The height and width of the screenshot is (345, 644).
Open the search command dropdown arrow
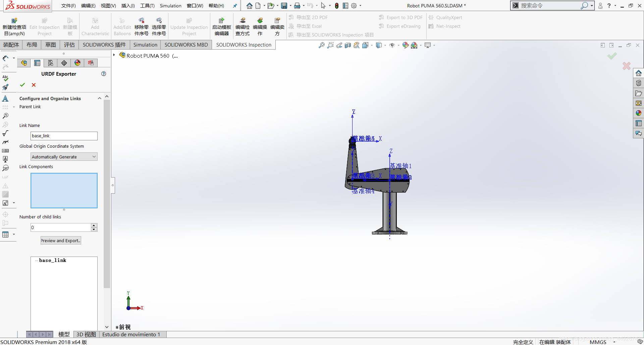click(x=592, y=6)
